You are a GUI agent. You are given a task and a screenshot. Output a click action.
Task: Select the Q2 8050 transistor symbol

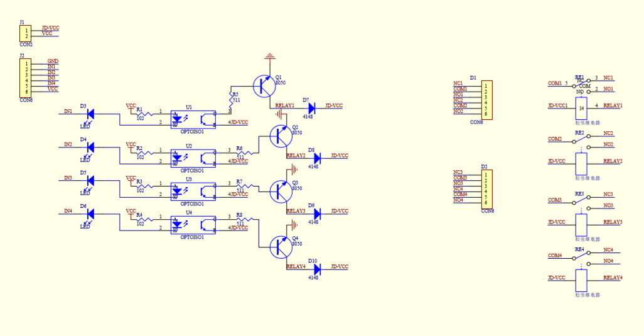281,136
